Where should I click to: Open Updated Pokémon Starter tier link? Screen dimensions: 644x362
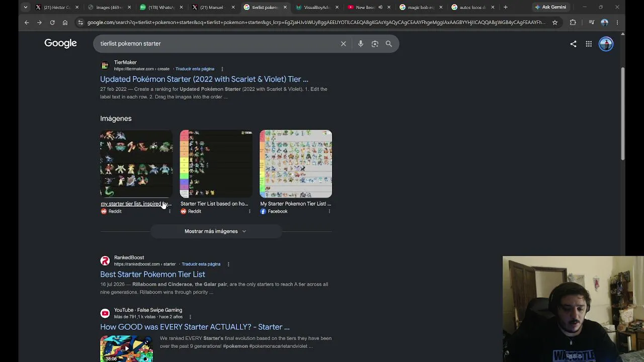pos(204,79)
